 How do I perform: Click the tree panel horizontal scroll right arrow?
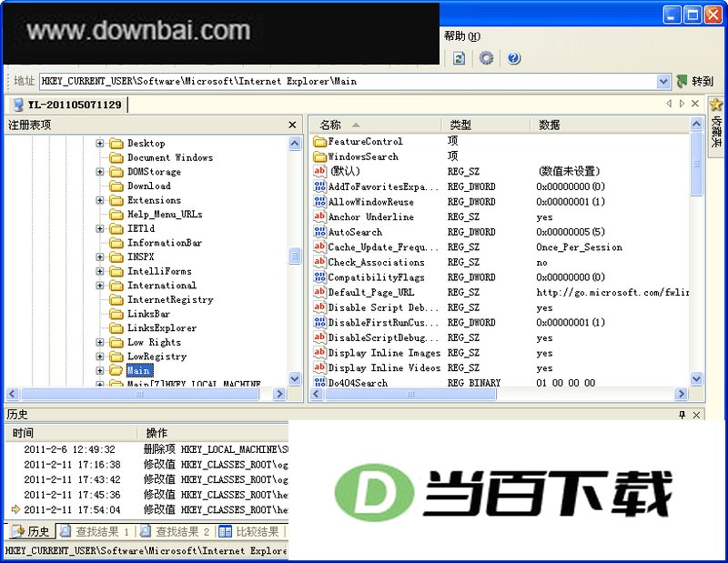pyautogui.click(x=279, y=394)
